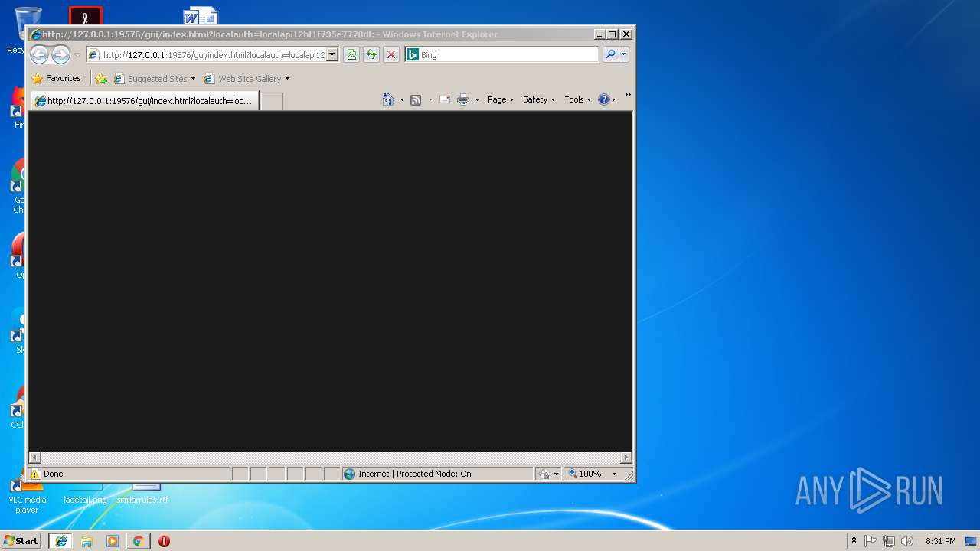Image resolution: width=980 pixels, height=551 pixels.
Task: Refresh the page with green arrows icon
Action: 371,54
